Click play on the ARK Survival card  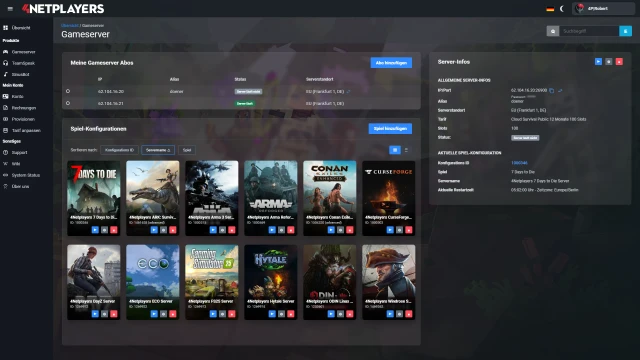pos(154,230)
